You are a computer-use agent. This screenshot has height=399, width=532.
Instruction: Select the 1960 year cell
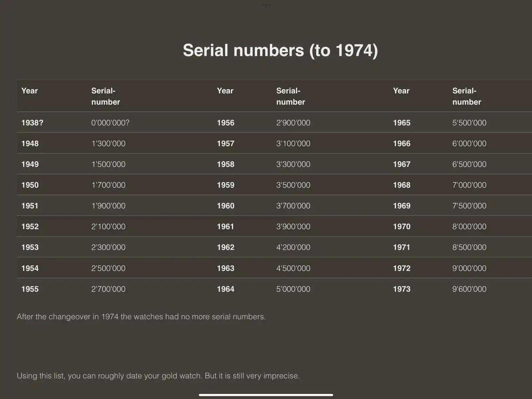(226, 206)
